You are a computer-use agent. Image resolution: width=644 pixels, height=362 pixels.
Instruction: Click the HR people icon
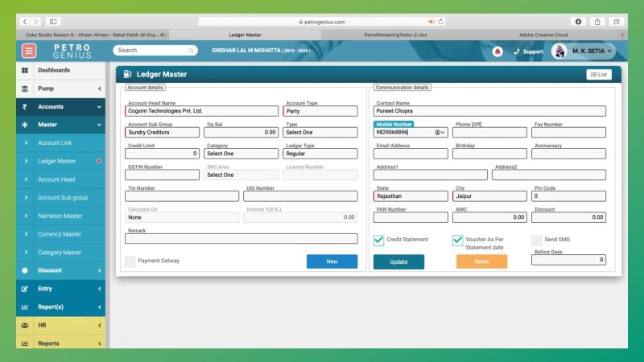24,325
